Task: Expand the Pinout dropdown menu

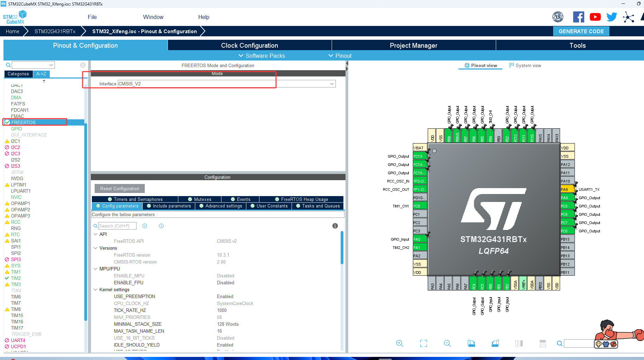Action: [x=340, y=56]
